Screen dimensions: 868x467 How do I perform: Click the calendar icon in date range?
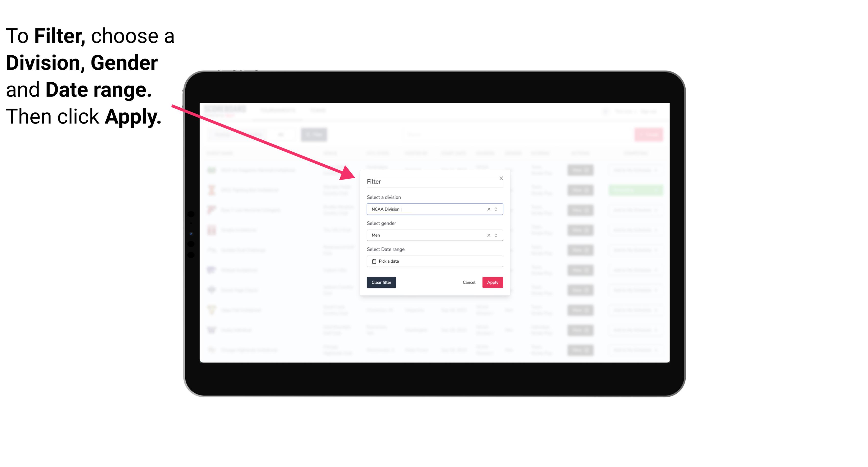(374, 261)
